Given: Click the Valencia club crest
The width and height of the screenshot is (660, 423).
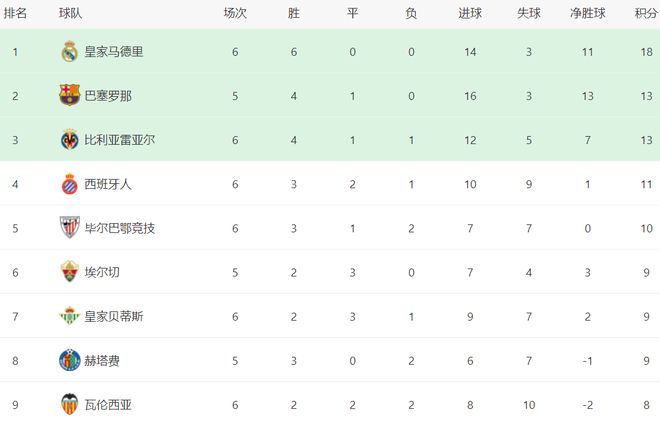Looking at the screenshot, I should 69,405.
